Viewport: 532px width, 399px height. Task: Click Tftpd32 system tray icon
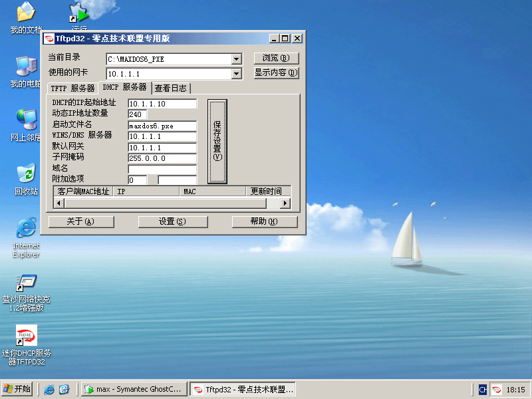(496, 390)
